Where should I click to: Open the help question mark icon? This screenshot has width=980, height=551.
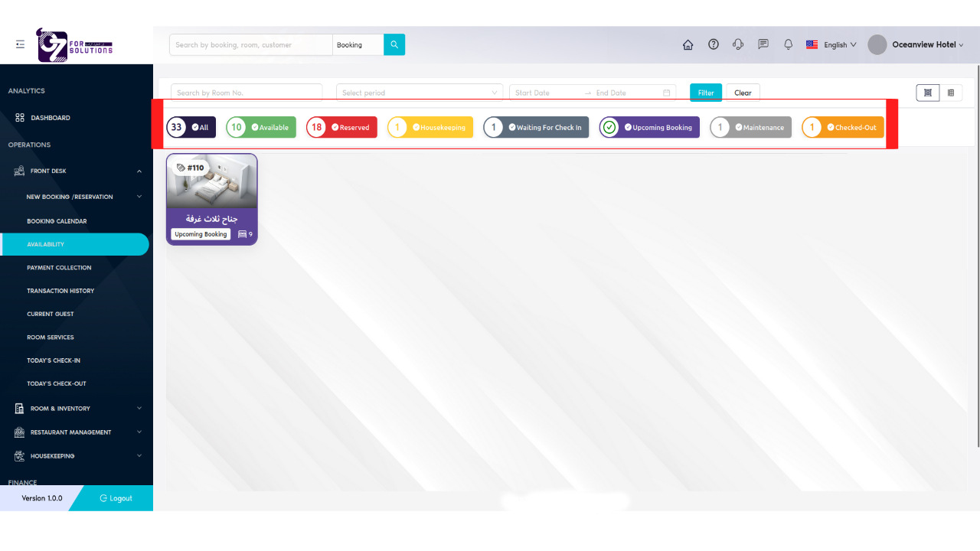tap(714, 45)
